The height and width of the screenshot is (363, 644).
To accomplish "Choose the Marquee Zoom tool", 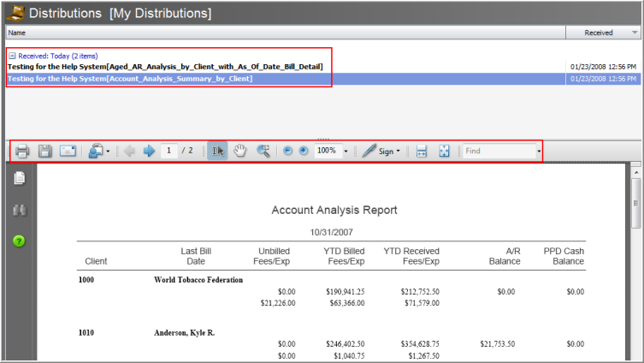I will (263, 152).
